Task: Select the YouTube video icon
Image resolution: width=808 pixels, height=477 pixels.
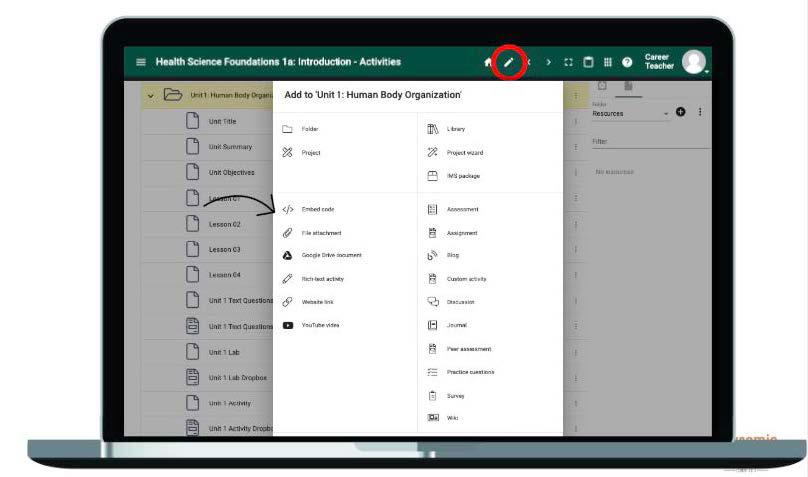Action: click(288, 325)
